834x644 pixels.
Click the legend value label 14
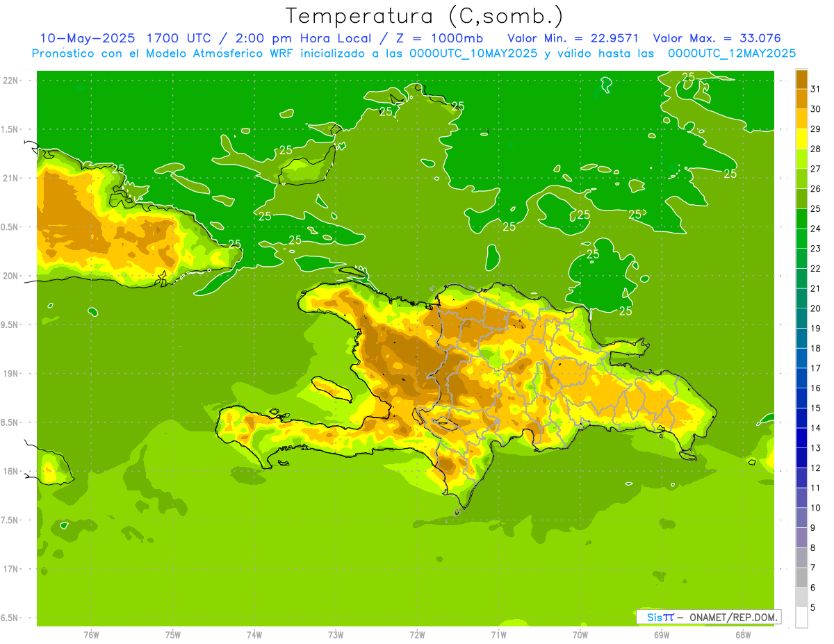(x=816, y=428)
